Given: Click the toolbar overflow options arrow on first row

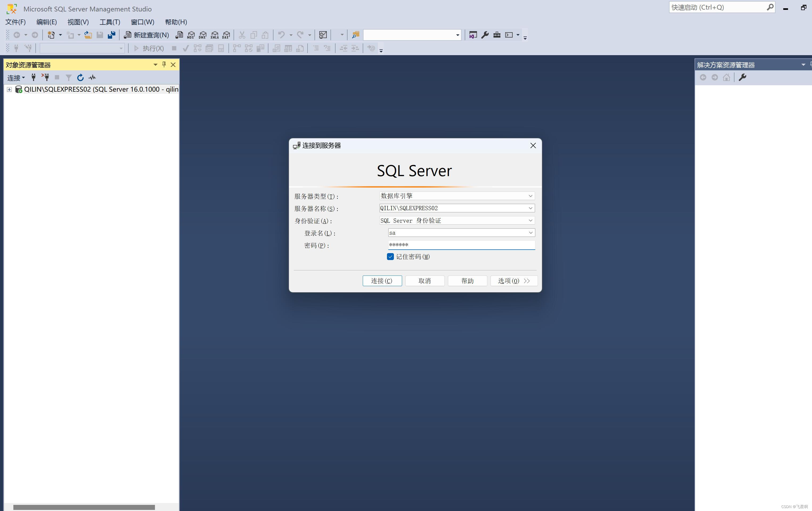Looking at the screenshot, I should click(x=525, y=38).
